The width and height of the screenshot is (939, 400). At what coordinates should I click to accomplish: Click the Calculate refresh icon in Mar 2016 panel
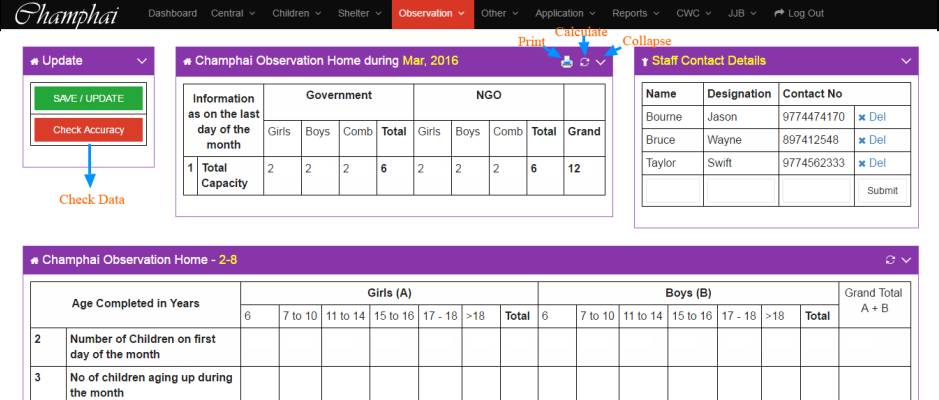pyautogui.click(x=584, y=62)
